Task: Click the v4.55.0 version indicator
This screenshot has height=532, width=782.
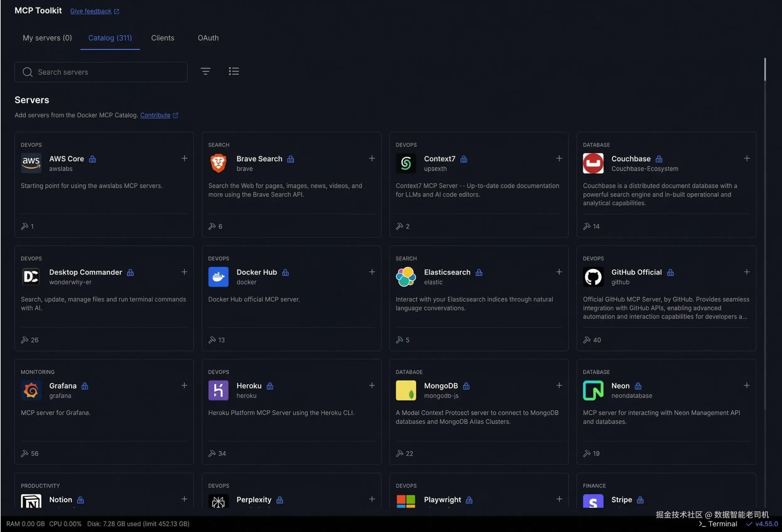Action: tap(762, 524)
